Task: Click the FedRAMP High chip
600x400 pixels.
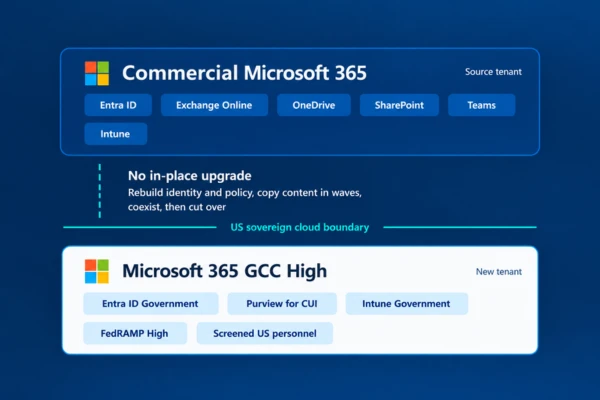Action: click(x=135, y=333)
